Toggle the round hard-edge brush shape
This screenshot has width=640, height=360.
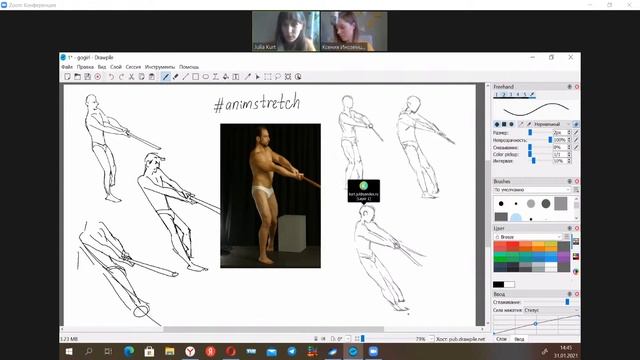click(497, 124)
